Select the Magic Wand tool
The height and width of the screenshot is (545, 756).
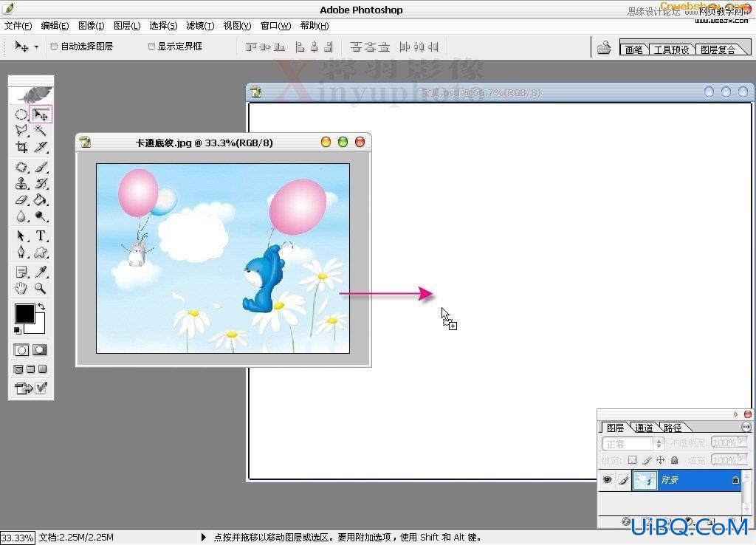41,130
